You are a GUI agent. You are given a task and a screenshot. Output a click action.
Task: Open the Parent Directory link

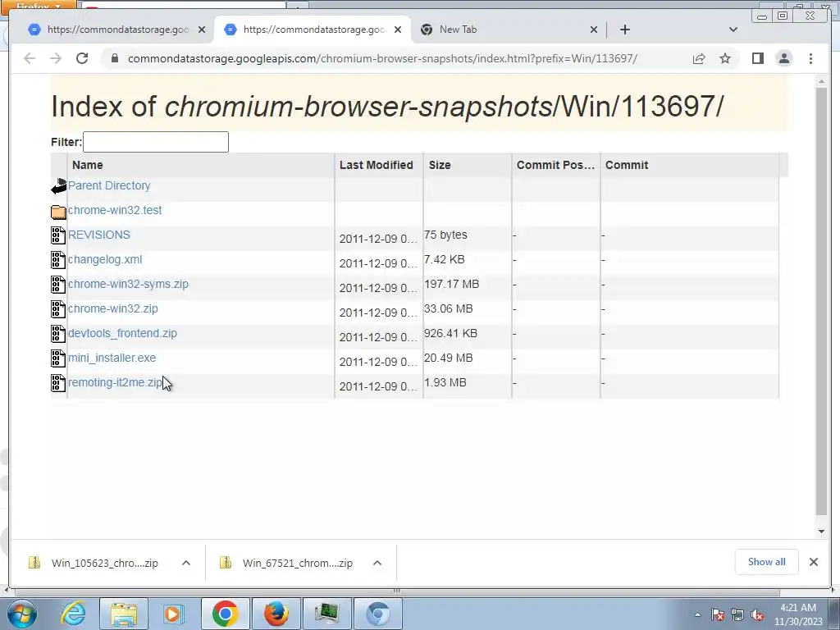click(109, 185)
